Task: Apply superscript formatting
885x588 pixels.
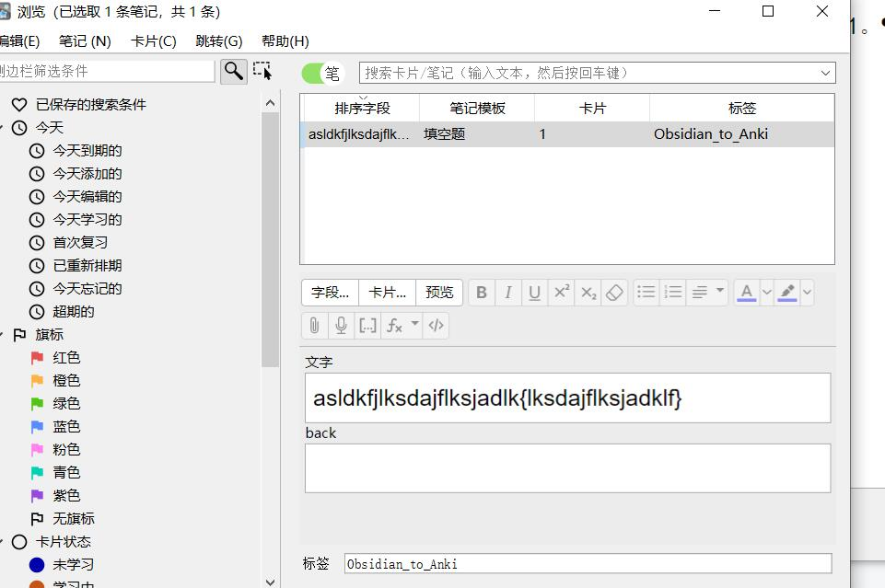Action: pyautogui.click(x=561, y=292)
